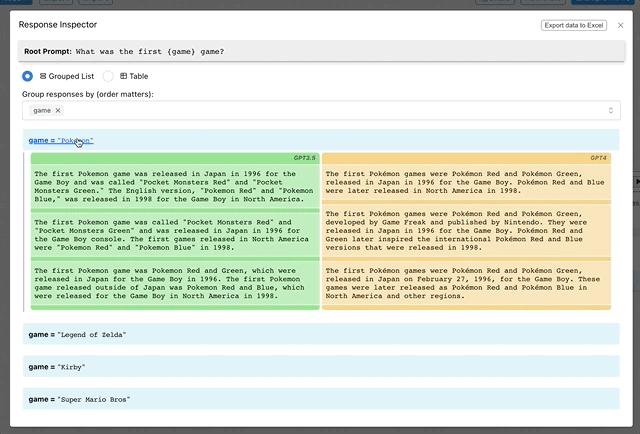The width and height of the screenshot is (640, 434).
Task: Select the Table view radio button
Action: point(108,76)
